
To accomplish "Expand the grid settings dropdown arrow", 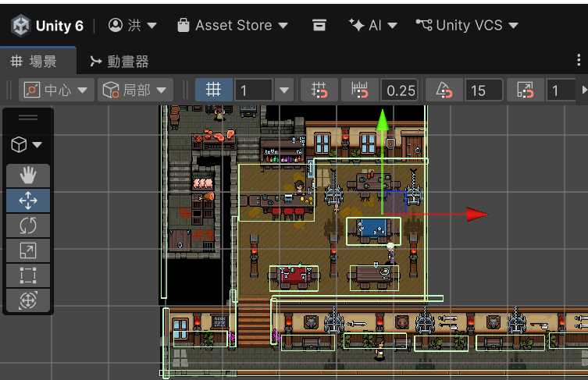I will click(284, 91).
